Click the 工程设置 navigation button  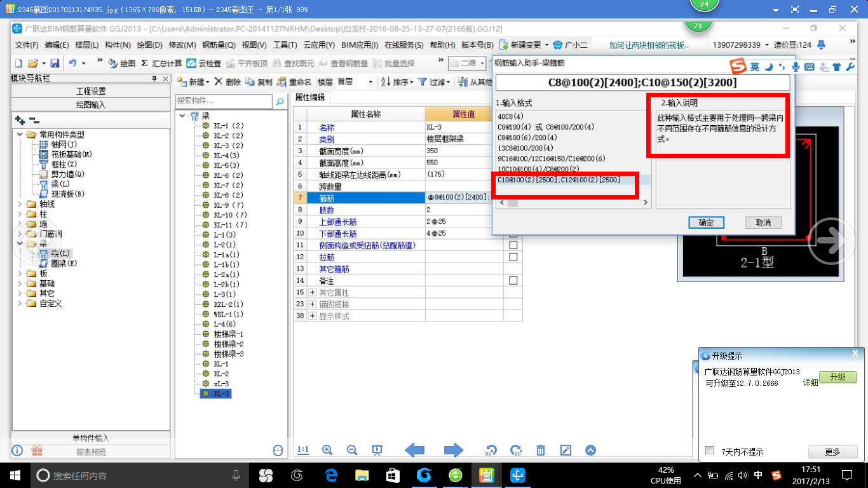(91, 91)
